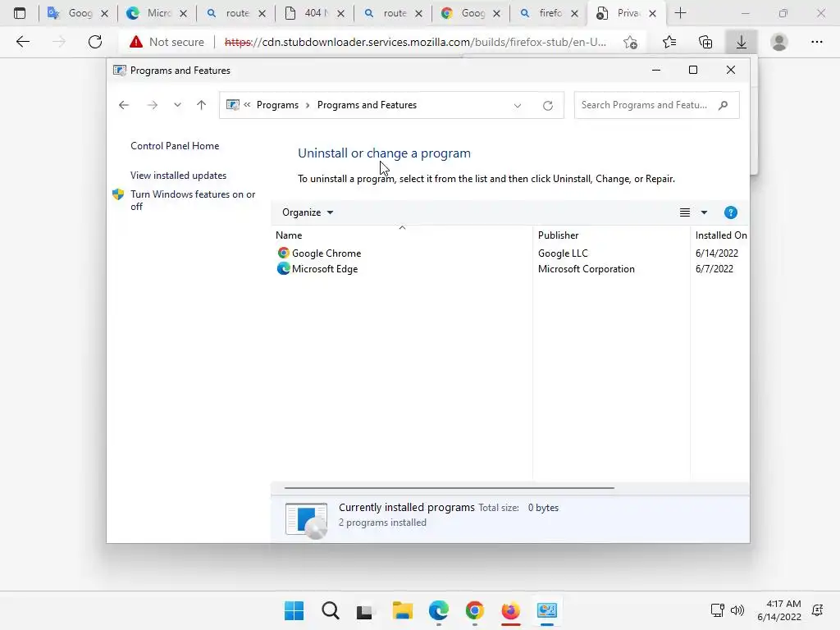Open the Windows Start menu
This screenshot has height=630, width=840.
click(294, 610)
